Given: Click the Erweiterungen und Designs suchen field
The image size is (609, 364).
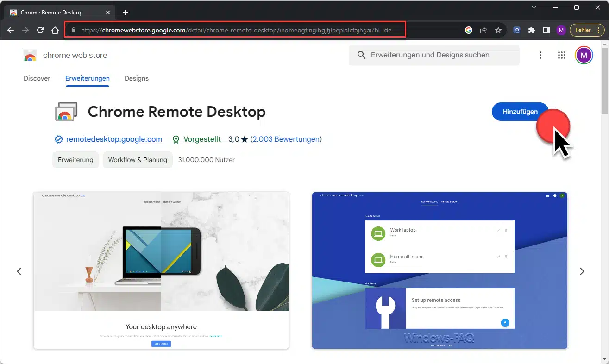Looking at the screenshot, I should [x=434, y=55].
